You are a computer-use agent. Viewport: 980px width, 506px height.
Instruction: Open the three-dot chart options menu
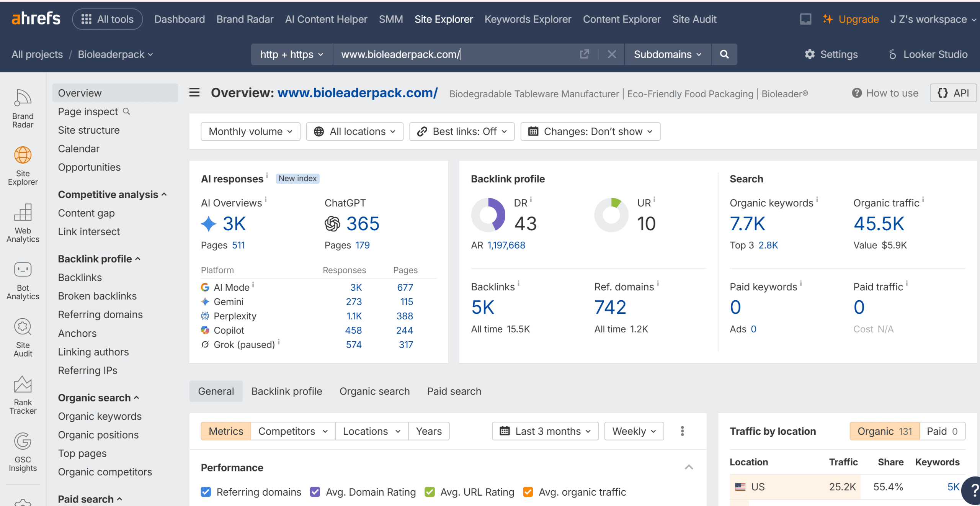pyautogui.click(x=682, y=431)
